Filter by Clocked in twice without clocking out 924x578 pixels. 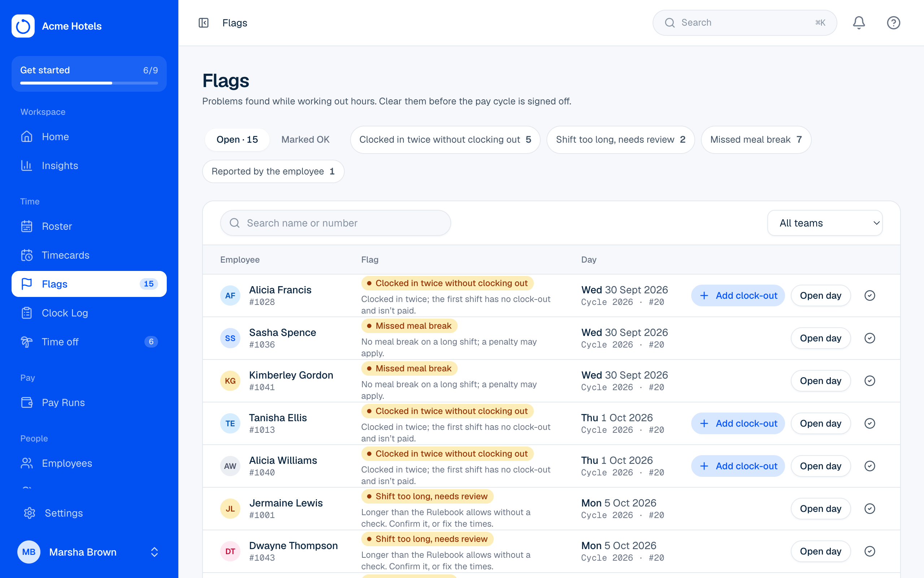(x=445, y=139)
